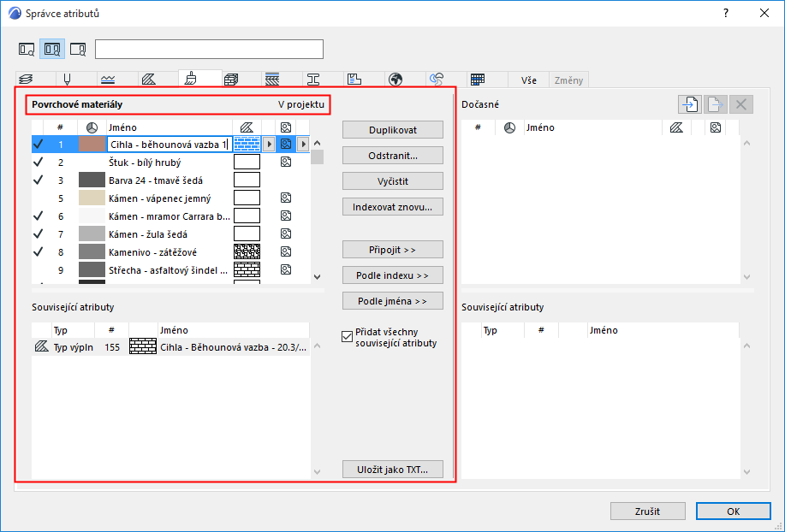
Task: Click the import attributes file icon in Dočasné
Action: (x=690, y=104)
